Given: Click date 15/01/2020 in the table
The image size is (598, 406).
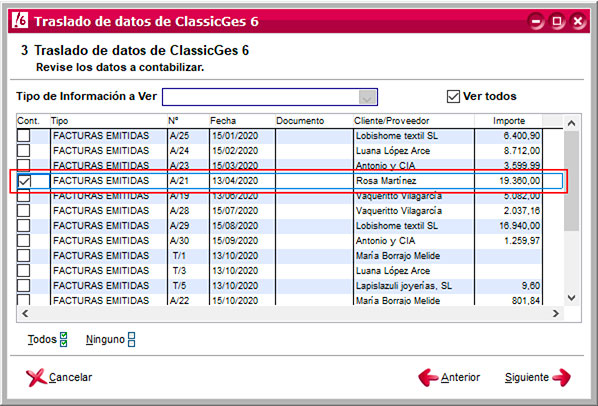Looking at the screenshot, I should click(242, 136).
